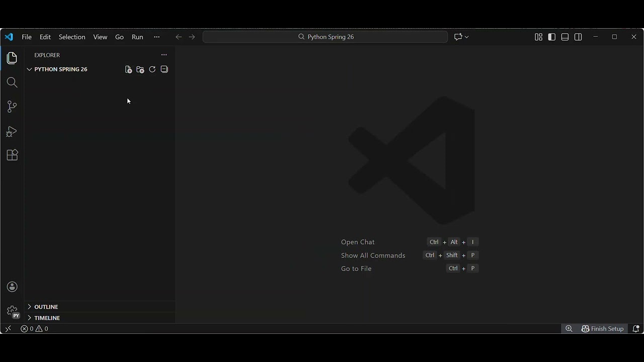
Task: Click the Python Spring 26 command center search box
Action: [325, 37]
